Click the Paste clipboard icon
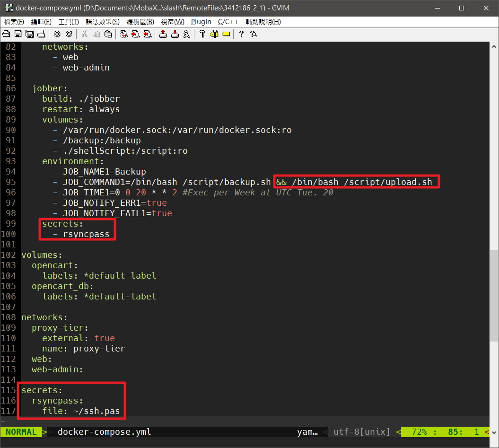 (108, 34)
